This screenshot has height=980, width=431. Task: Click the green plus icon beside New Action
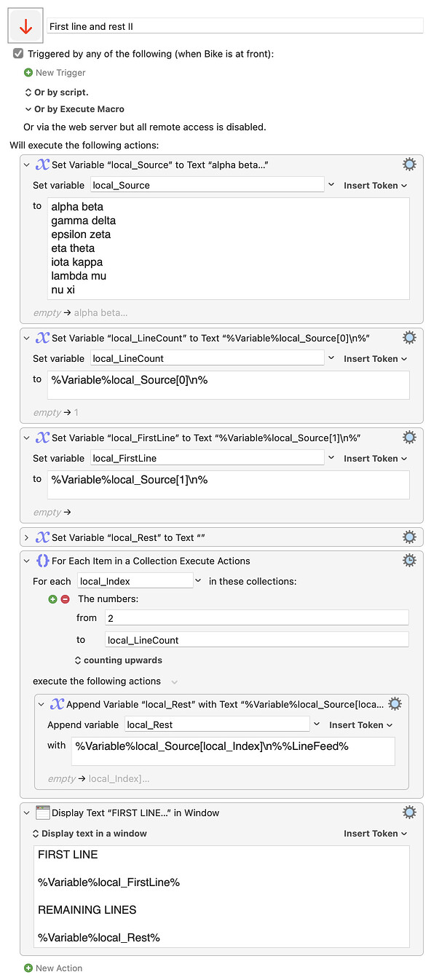(x=28, y=968)
